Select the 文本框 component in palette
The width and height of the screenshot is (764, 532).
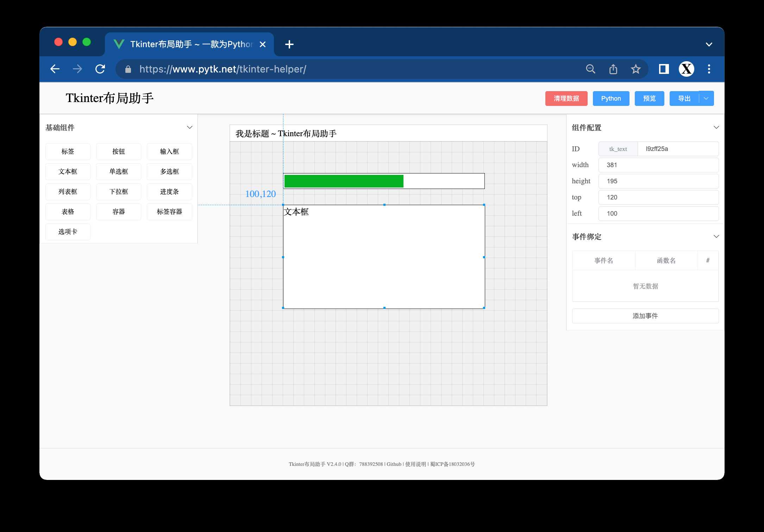click(68, 172)
